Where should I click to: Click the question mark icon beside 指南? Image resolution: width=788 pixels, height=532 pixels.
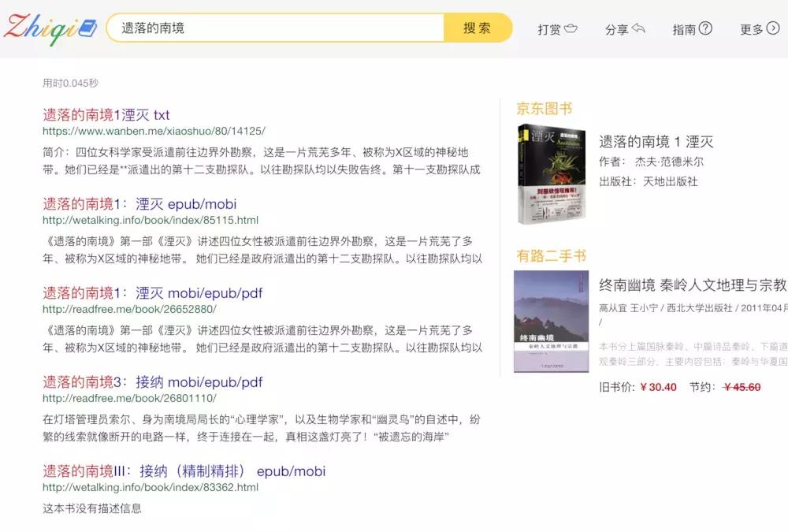click(706, 28)
